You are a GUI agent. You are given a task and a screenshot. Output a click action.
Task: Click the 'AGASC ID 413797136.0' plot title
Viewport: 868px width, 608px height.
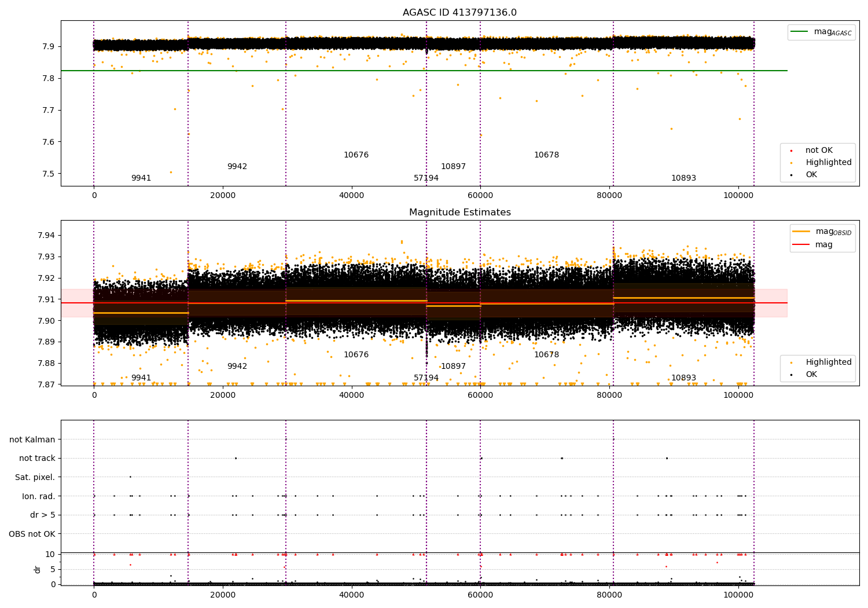[x=459, y=13]
